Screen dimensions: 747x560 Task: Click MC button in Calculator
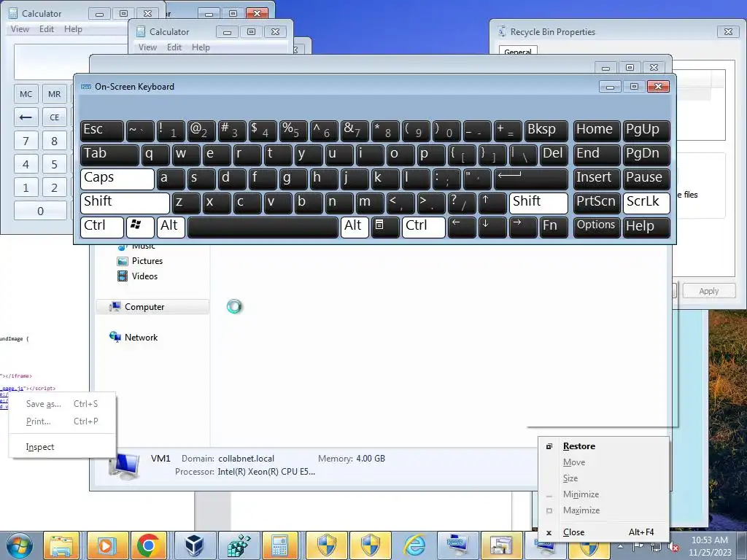[26, 94]
